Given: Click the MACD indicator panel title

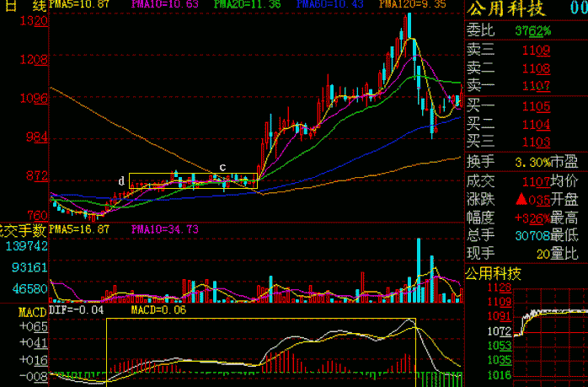Looking at the screenshot, I should [33, 312].
